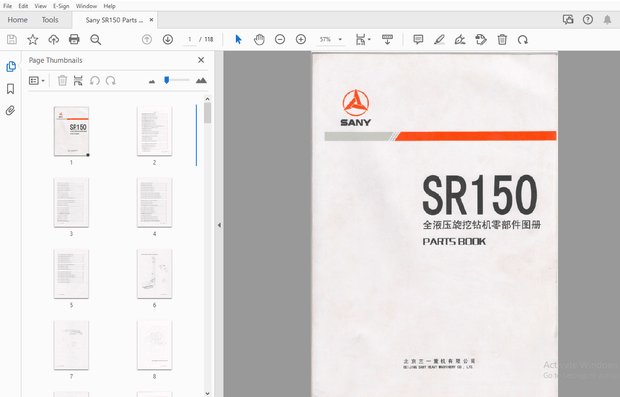Rotate thumbnail pages clockwise
Screen dimensions: 620x397
(110, 81)
